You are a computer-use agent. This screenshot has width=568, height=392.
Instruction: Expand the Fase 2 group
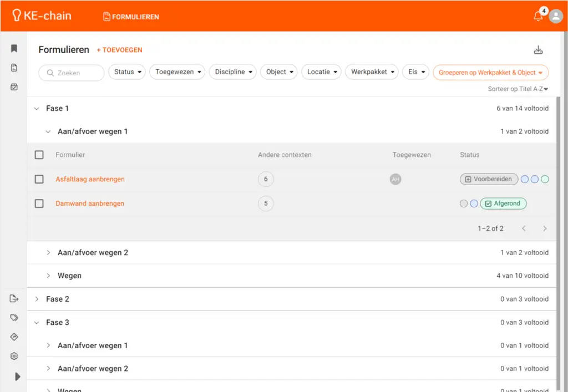tap(37, 299)
